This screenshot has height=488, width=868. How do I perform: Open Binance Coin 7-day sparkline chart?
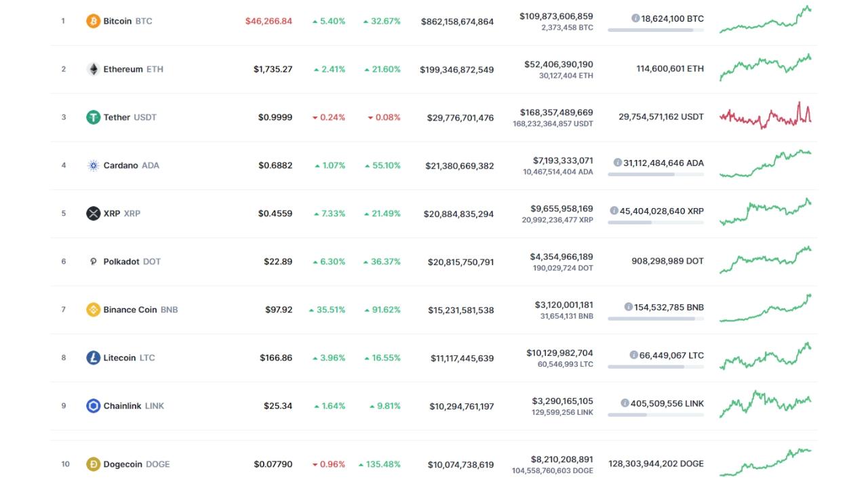(x=765, y=308)
